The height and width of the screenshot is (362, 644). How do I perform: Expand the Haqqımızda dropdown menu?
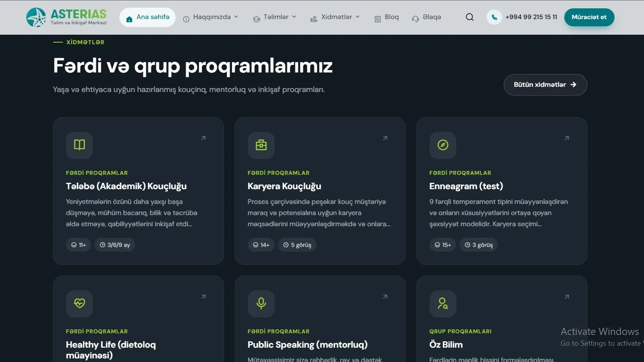[x=211, y=17]
